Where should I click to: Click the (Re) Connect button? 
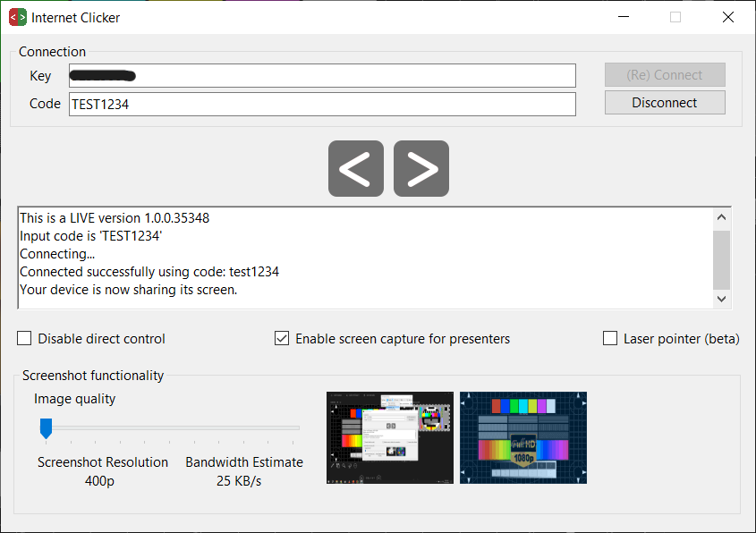tap(665, 75)
